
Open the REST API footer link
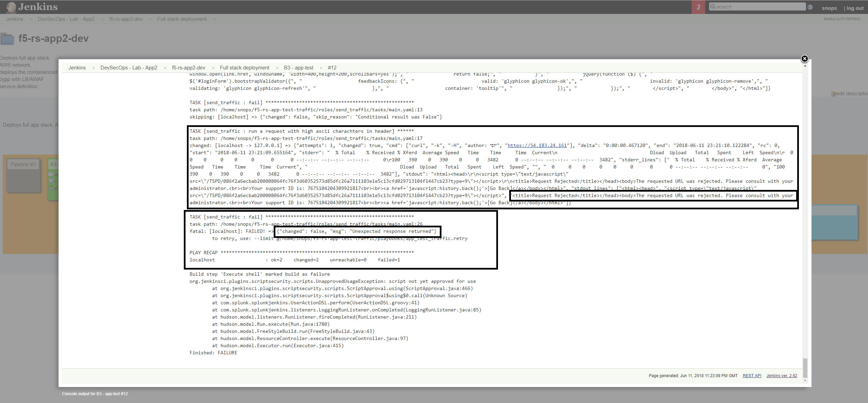point(752,376)
